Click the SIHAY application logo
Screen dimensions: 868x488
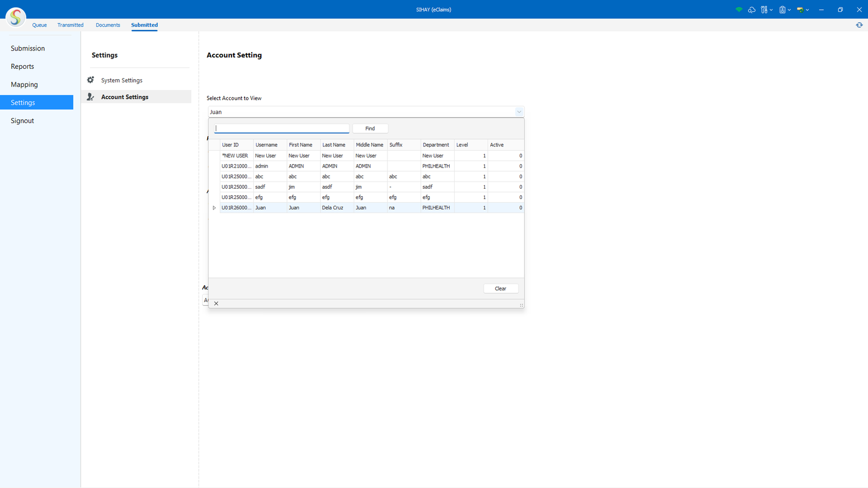click(16, 17)
